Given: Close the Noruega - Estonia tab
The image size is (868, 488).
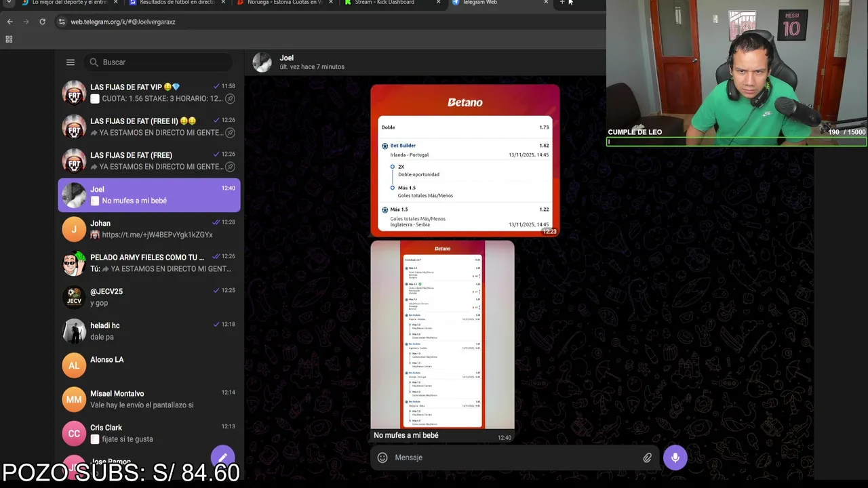Looking at the screenshot, I should coord(331,3).
